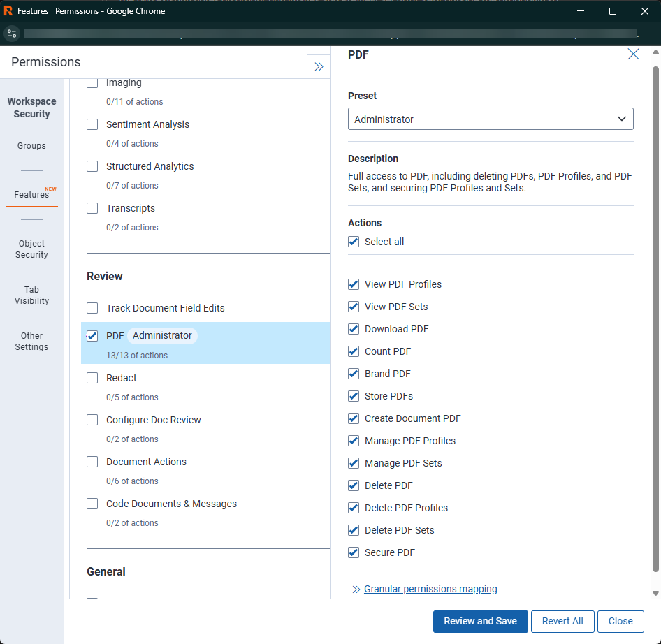Toggle the Download PDF checkbox
The width and height of the screenshot is (661, 644).
coord(354,329)
